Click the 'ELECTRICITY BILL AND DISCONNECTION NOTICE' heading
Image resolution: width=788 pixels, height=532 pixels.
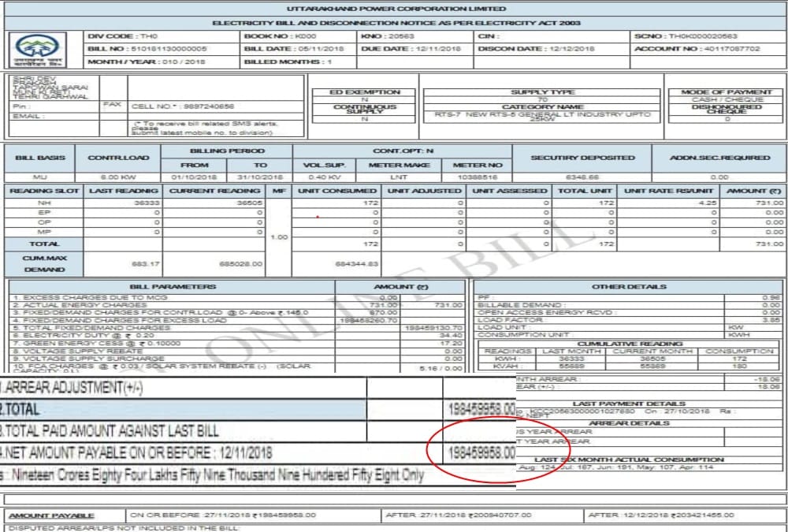pos(396,23)
